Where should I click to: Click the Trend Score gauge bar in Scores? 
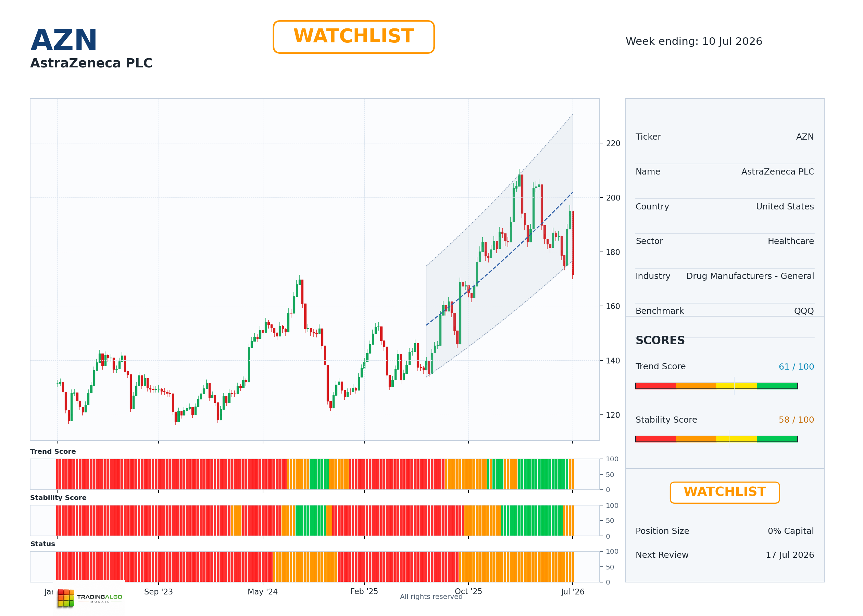click(x=716, y=386)
